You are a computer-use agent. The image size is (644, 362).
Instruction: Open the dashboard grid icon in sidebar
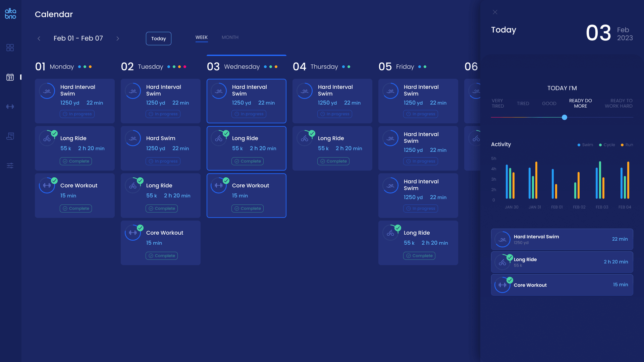[x=10, y=48]
